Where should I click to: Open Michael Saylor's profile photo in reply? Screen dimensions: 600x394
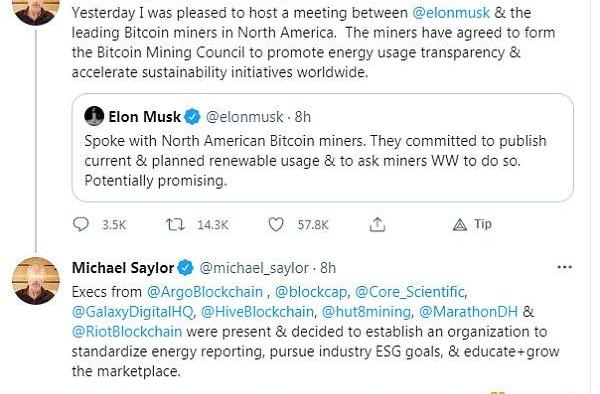36,281
